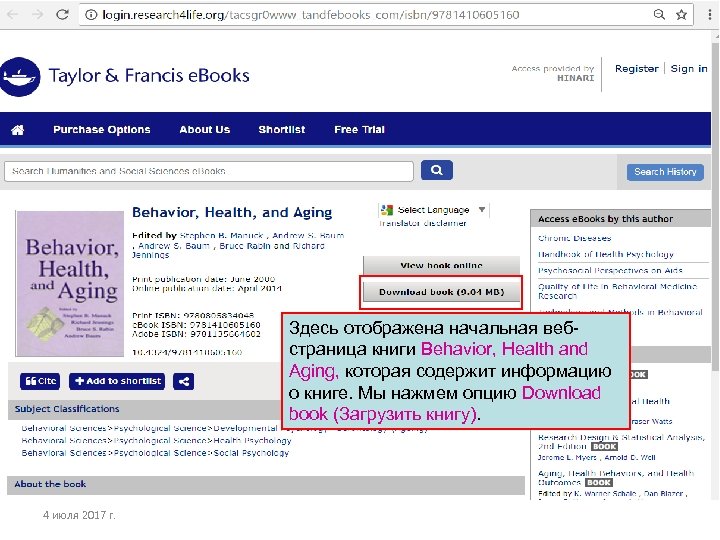Click Add to shortlist button
This screenshot has height=540, width=720.
coord(117,381)
